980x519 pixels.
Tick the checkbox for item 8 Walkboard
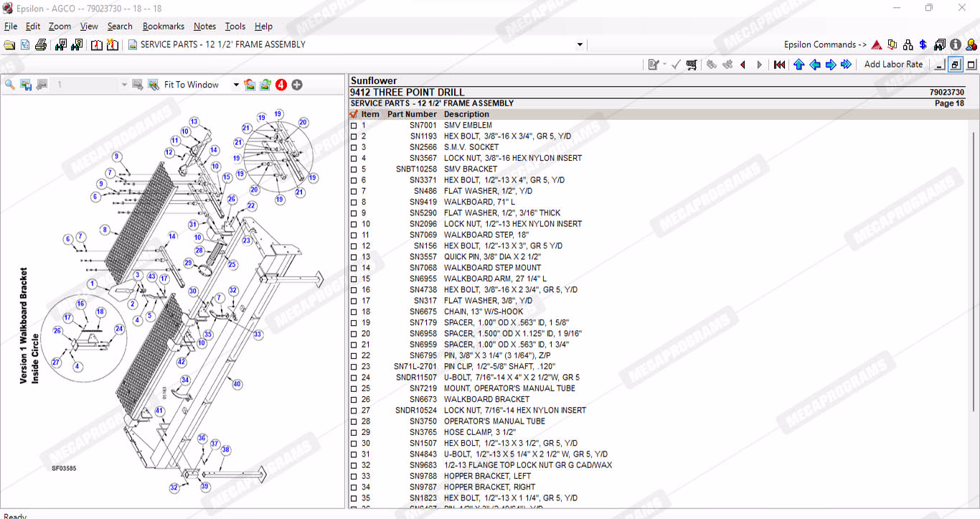tap(354, 202)
